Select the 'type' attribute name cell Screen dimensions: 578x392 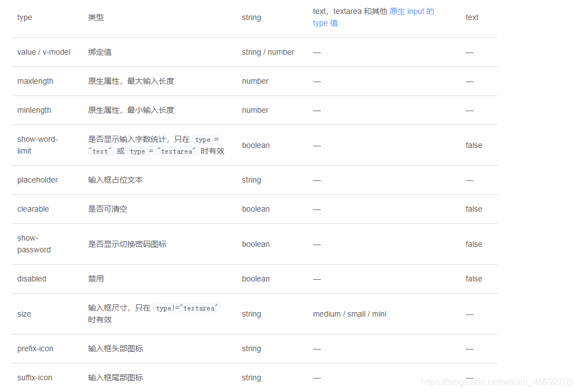[25, 18]
